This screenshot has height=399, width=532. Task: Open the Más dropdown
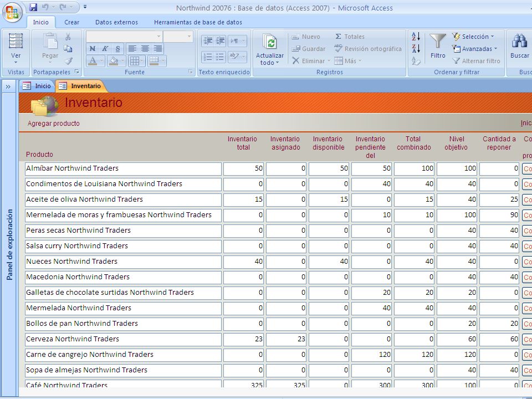[x=348, y=61]
